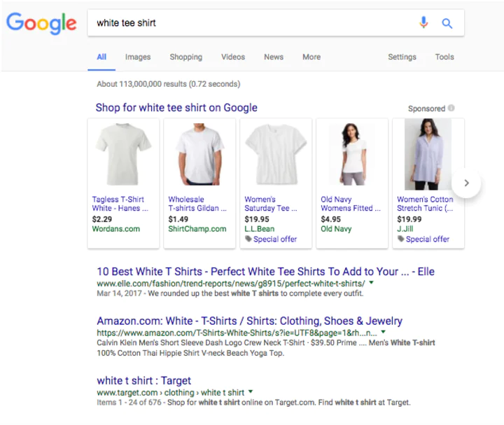Expand Amazon result URL dropdown arrow
Image resolution: width=504 pixels, height=425 pixels.
coord(391,333)
